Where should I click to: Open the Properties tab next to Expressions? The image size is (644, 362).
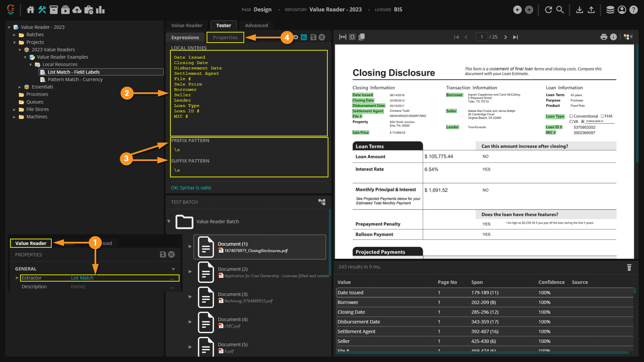(x=225, y=38)
